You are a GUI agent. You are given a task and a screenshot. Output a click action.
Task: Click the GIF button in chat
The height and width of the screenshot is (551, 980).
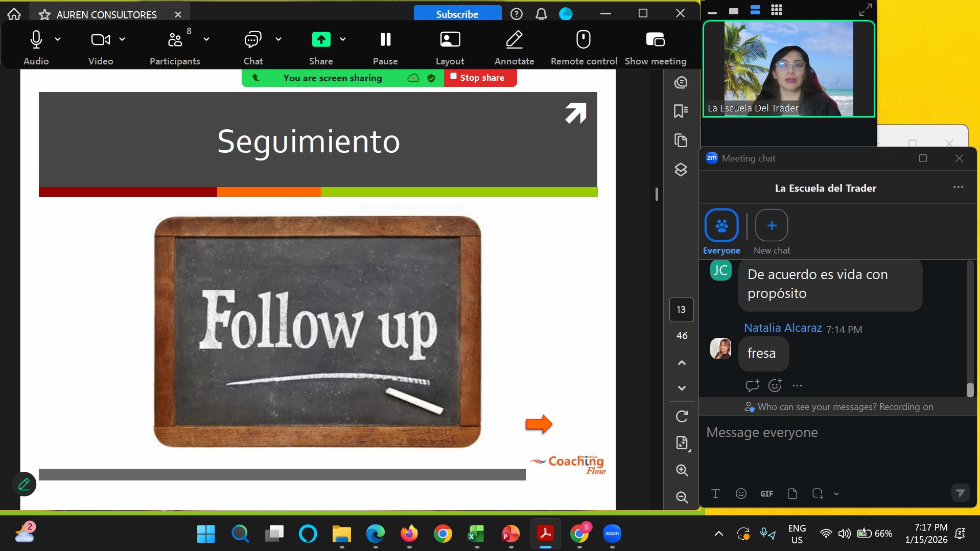[x=766, y=494]
